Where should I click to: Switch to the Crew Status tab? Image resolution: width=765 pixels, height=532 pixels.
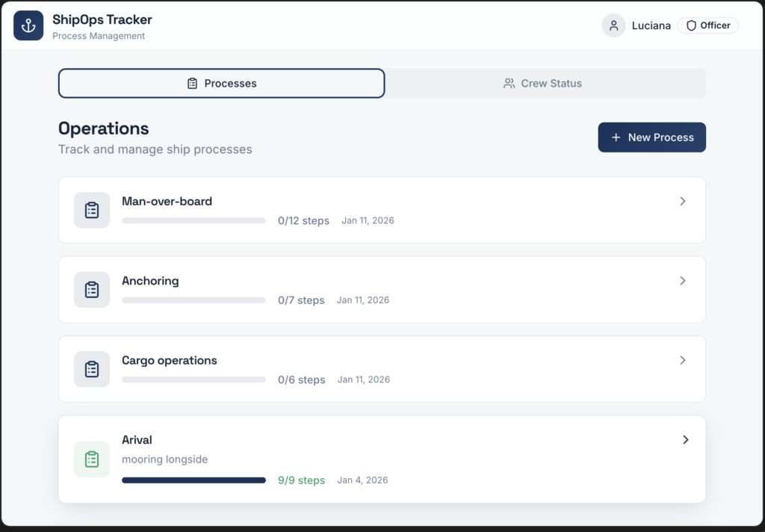click(x=543, y=84)
